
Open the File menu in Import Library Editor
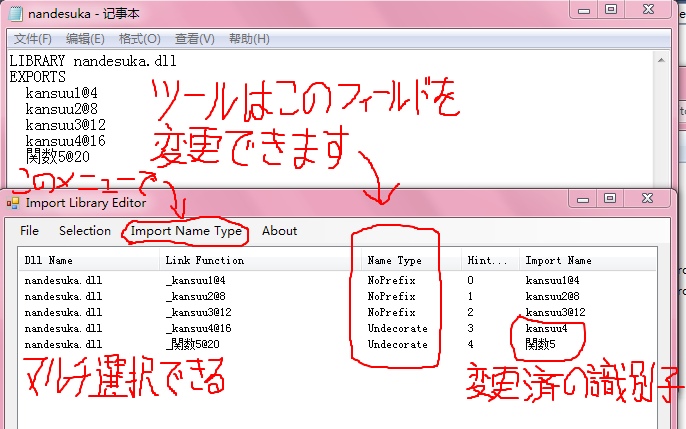coord(29,230)
